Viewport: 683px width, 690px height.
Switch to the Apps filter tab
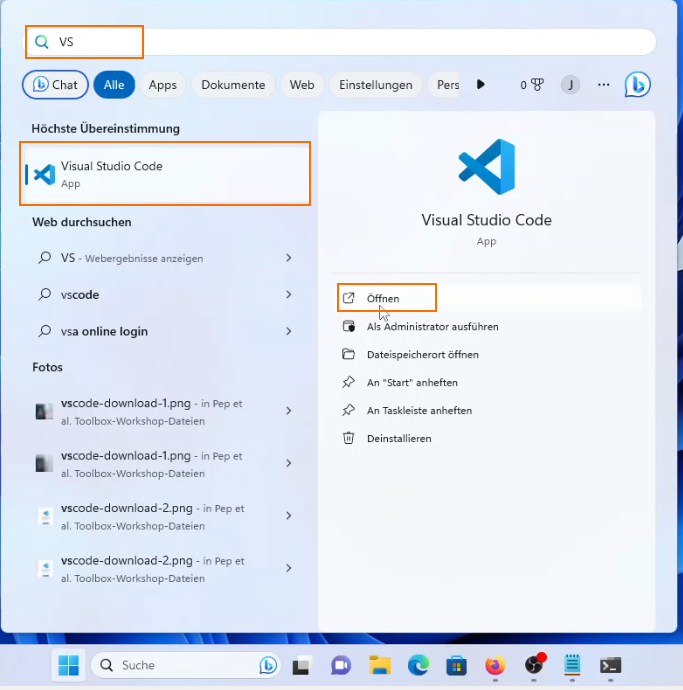click(162, 84)
